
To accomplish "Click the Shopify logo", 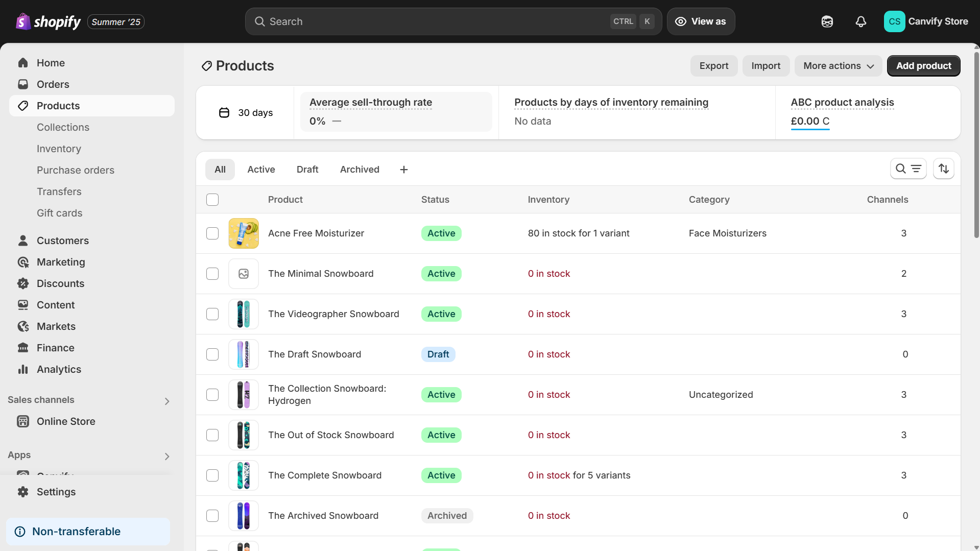I will pyautogui.click(x=49, y=21).
